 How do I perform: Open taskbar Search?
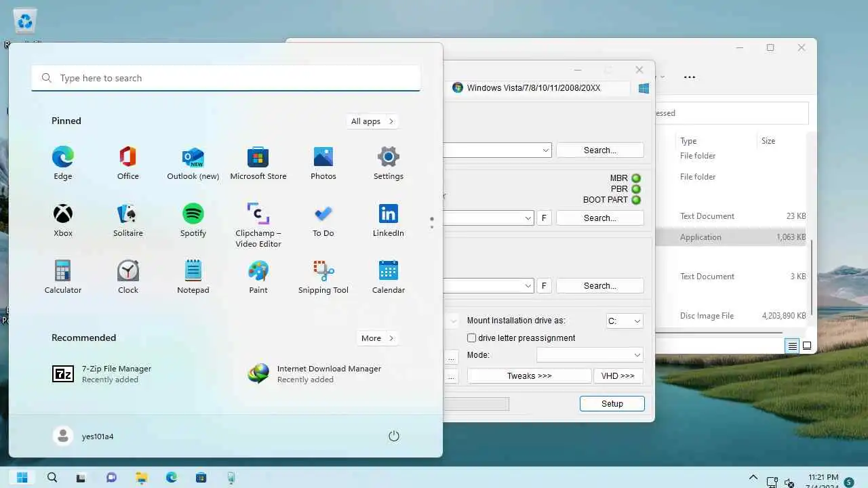52,477
